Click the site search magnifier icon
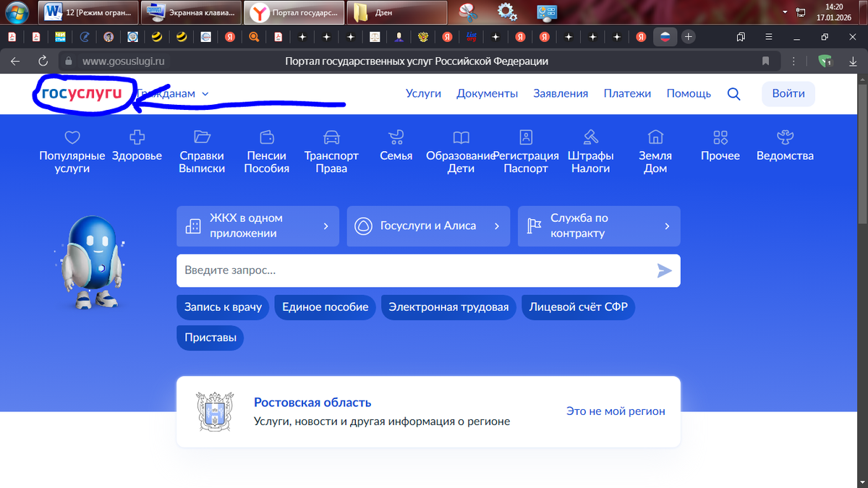868x488 pixels. (x=733, y=94)
